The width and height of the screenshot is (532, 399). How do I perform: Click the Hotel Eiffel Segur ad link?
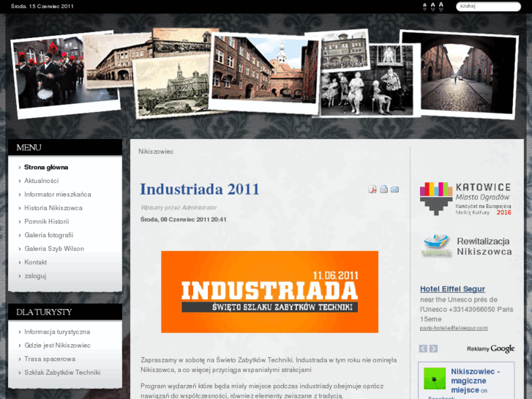pos(453,289)
